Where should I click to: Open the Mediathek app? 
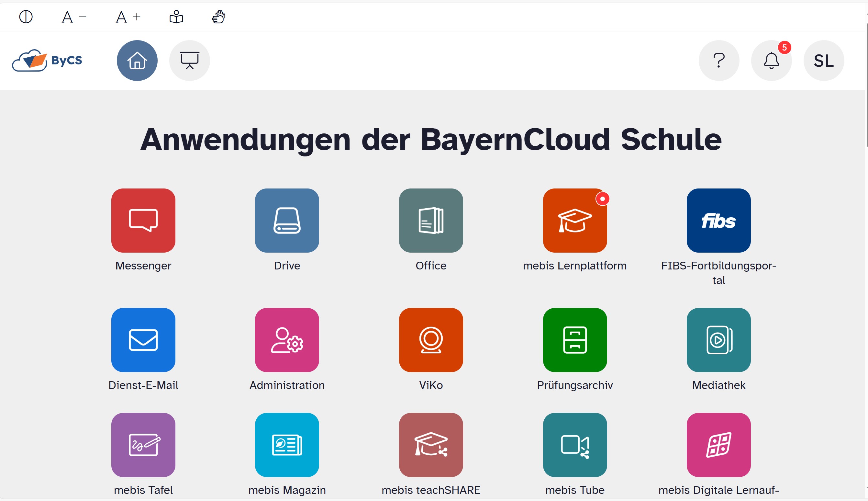pyautogui.click(x=718, y=340)
